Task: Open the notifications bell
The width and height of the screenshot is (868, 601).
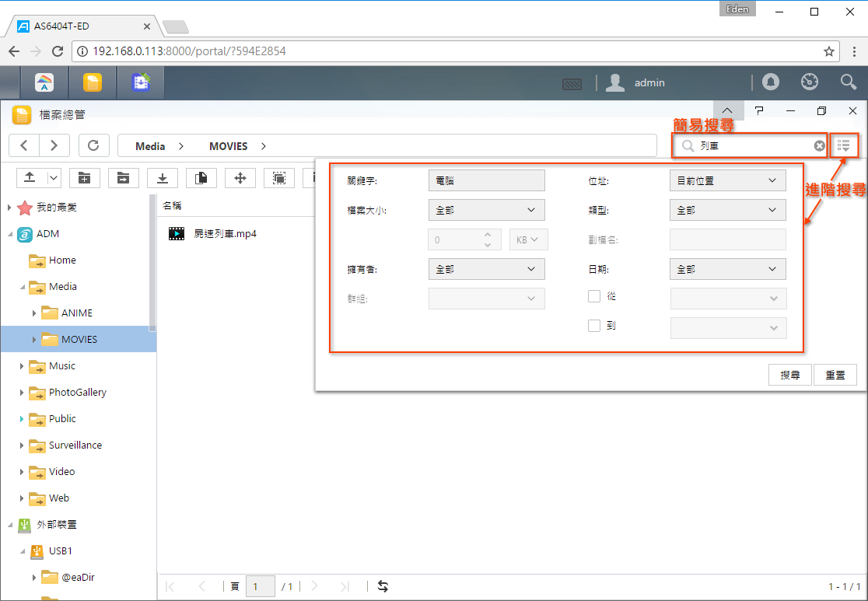Action: click(x=771, y=82)
